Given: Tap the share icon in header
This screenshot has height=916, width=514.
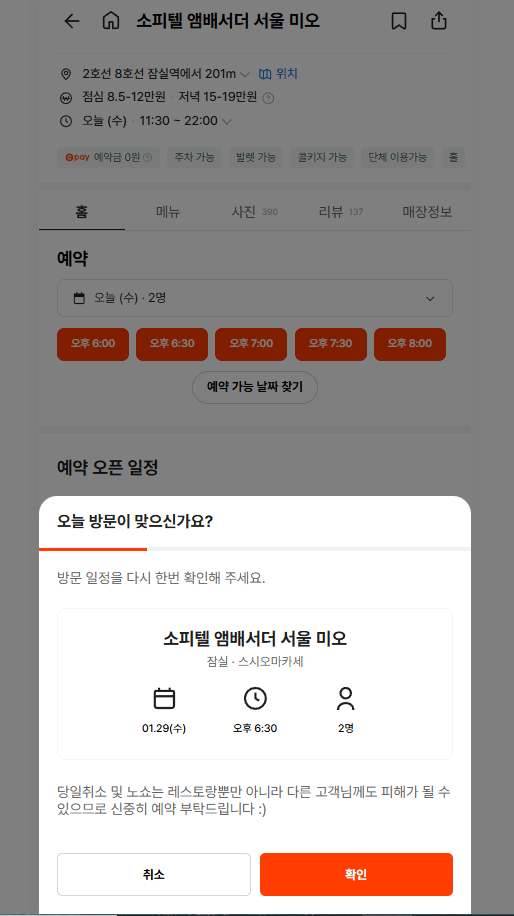Looking at the screenshot, I should tap(439, 21).
